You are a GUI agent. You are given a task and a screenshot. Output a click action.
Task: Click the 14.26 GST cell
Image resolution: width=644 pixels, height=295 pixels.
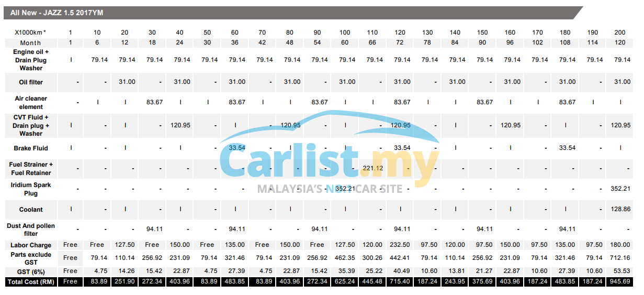127,271
